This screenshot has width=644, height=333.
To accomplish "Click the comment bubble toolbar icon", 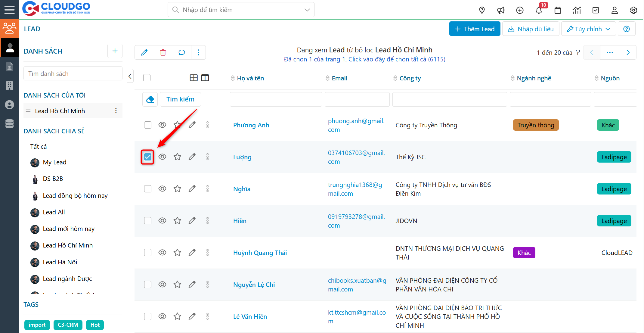I will click(x=181, y=52).
